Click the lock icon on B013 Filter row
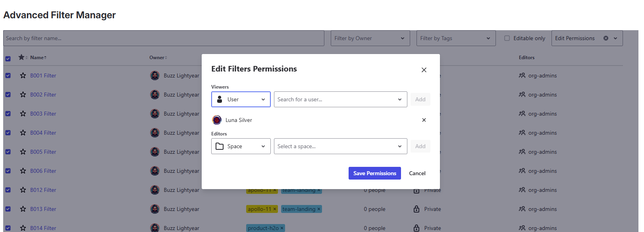Screen dimensions: 644x232 tap(416, 209)
